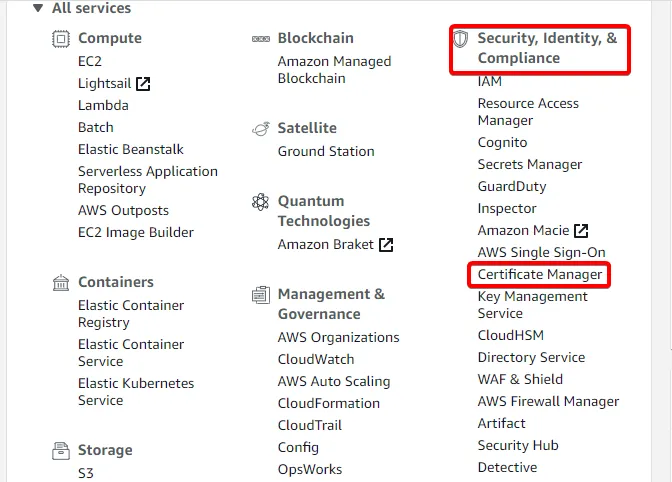
Task: Click the Blockchain category icon
Action: (x=261, y=39)
